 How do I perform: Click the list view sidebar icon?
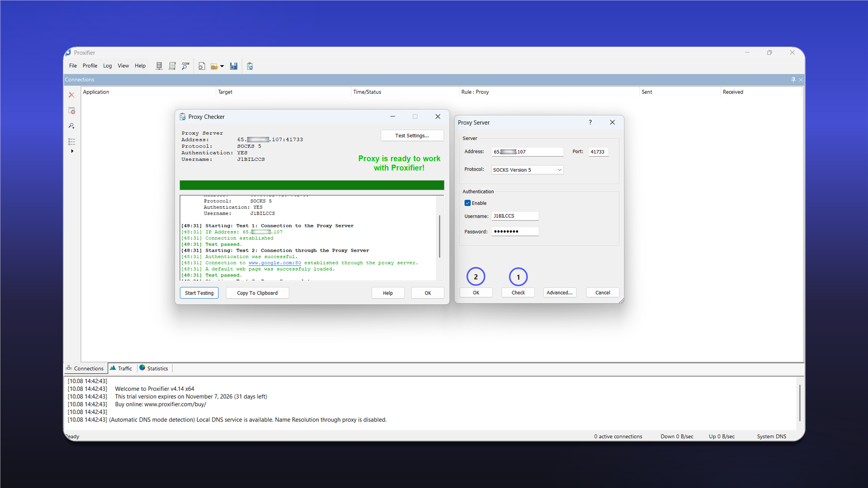pos(71,141)
